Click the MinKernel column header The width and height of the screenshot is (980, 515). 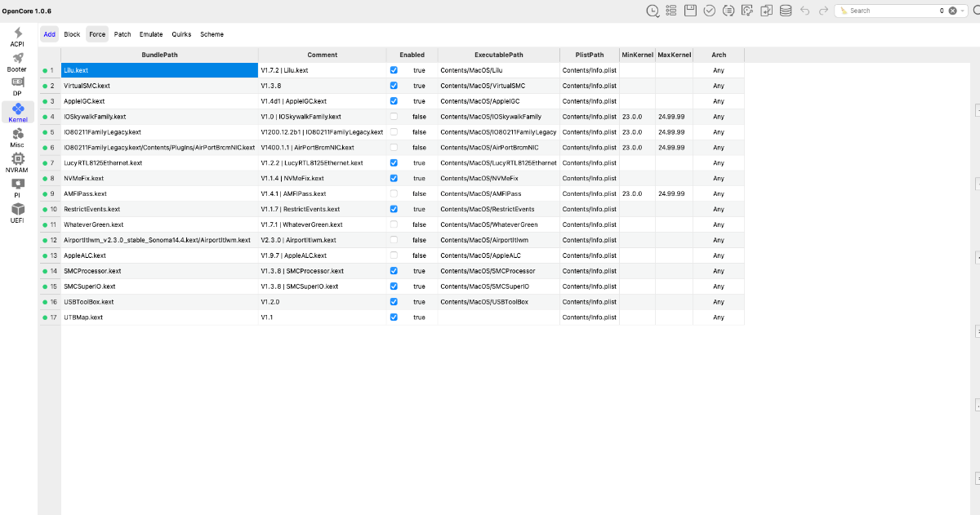tap(637, 55)
